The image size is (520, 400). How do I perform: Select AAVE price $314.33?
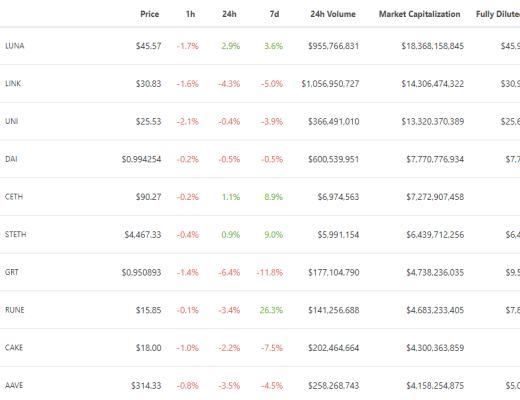point(146,386)
